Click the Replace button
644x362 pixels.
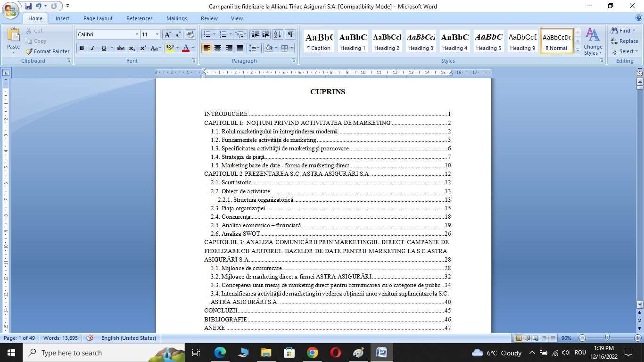tap(624, 41)
